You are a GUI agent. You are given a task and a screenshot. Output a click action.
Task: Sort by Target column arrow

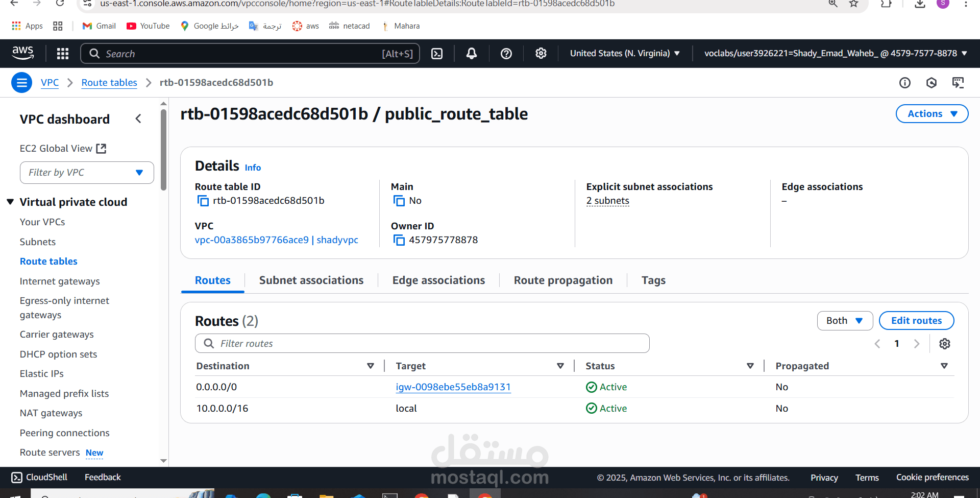[x=560, y=366]
